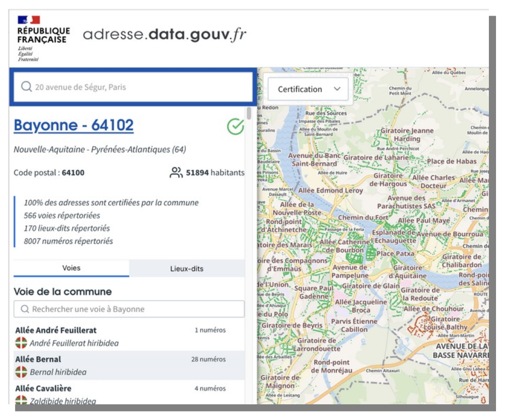Click 'Place de Habas' map label
The image size is (506, 420).
pos(451,161)
